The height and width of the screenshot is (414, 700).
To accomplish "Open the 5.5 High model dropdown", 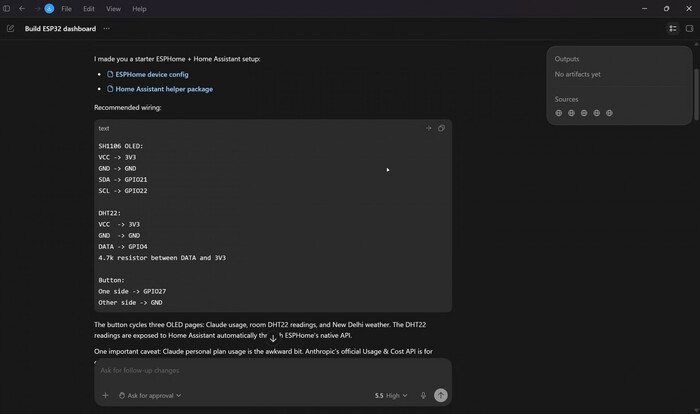I will pos(391,395).
